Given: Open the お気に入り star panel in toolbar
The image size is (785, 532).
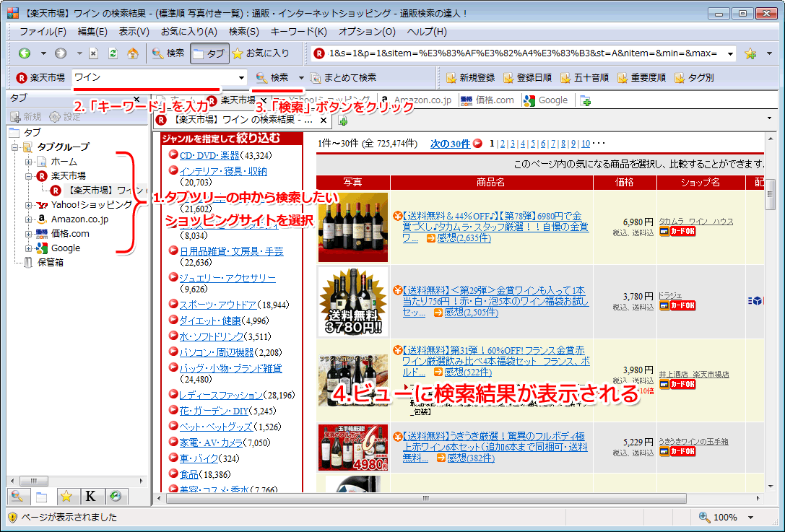Looking at the screenshot, I should click(261, 53).
